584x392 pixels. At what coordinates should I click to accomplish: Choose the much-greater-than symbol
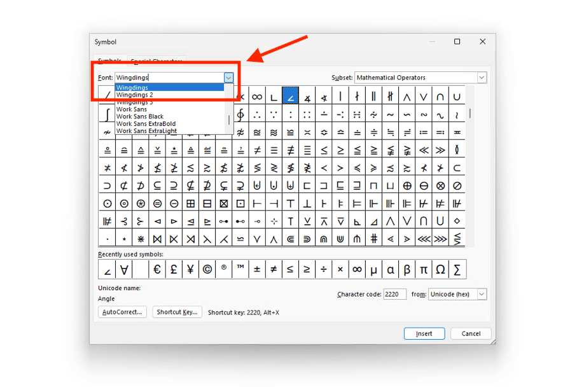440,150
